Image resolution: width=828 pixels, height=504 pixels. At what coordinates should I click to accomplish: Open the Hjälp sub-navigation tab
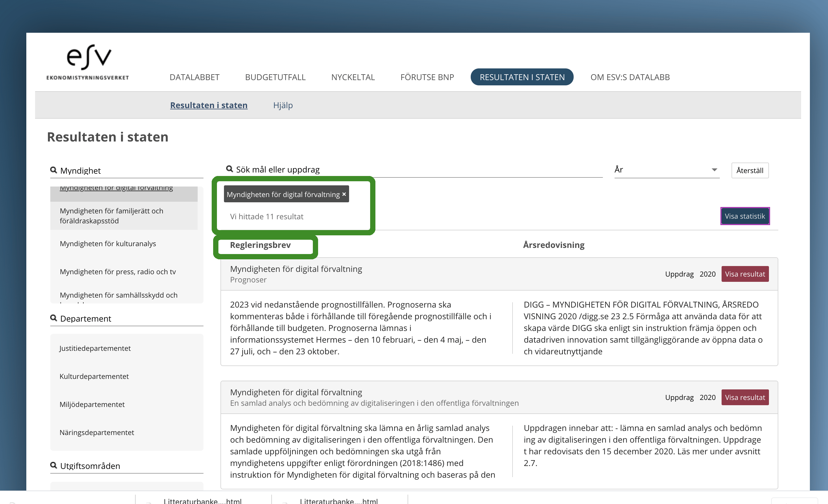(283, 105)
